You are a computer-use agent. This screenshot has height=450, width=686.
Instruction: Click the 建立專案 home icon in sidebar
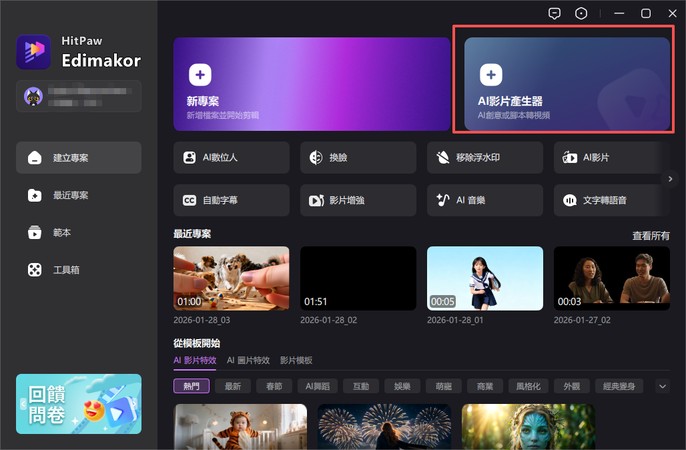click(35, 158)
